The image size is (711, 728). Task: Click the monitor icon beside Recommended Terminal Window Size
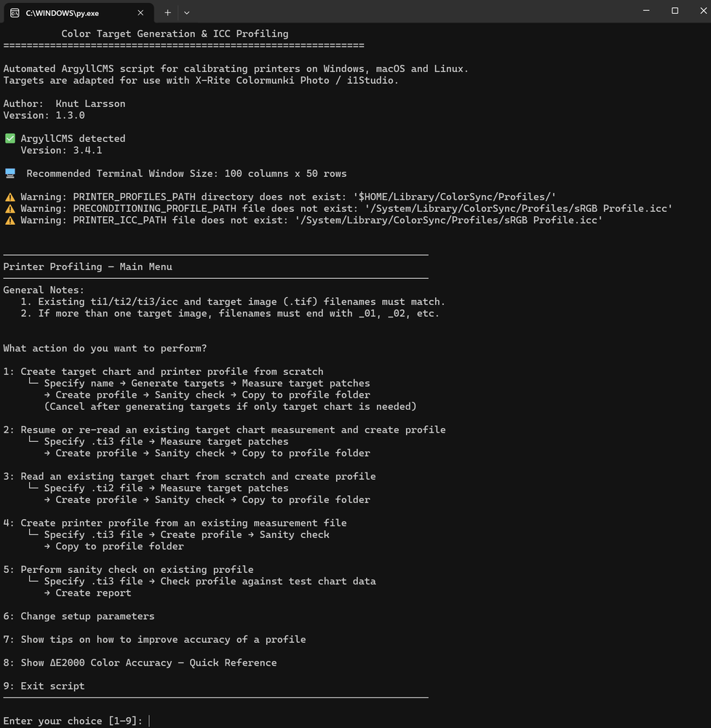[x=10, y=173]
